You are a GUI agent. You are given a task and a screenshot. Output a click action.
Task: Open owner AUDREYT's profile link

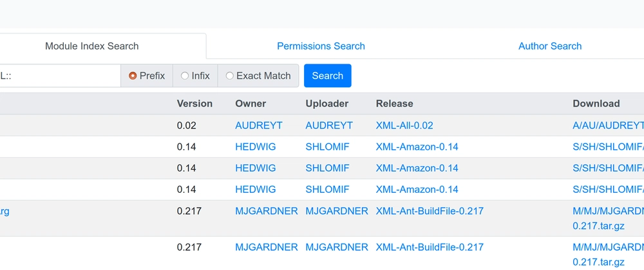(259, 125)
